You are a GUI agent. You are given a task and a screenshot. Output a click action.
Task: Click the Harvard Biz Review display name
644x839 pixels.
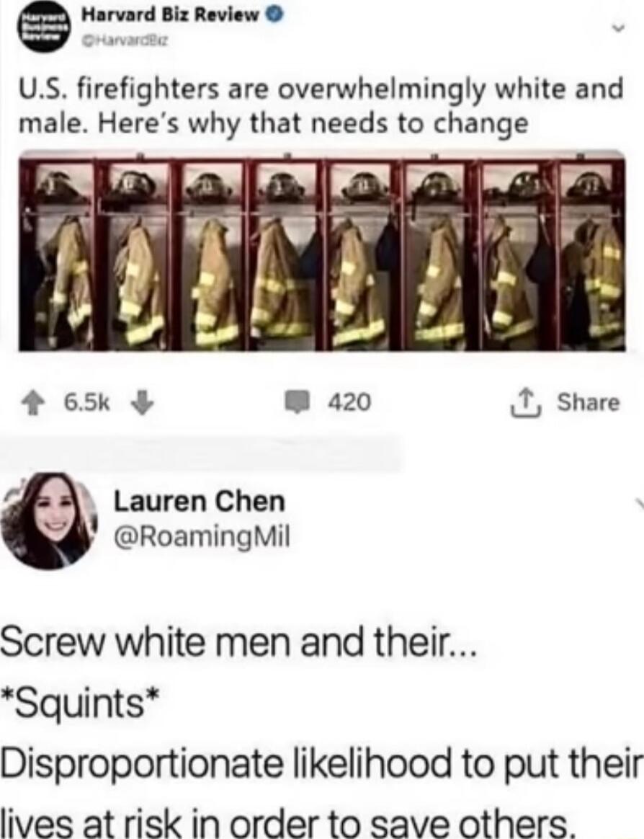[171, 17]
